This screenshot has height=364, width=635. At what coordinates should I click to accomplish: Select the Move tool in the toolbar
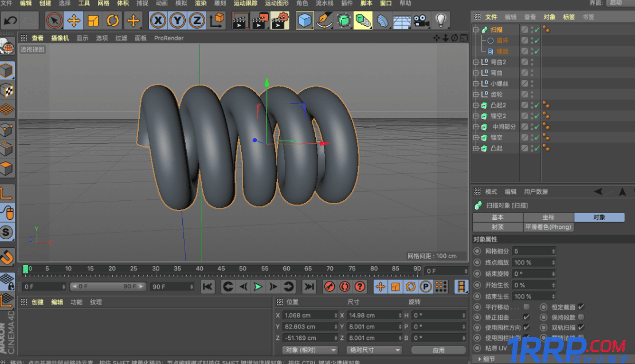[x=73, y=21]
